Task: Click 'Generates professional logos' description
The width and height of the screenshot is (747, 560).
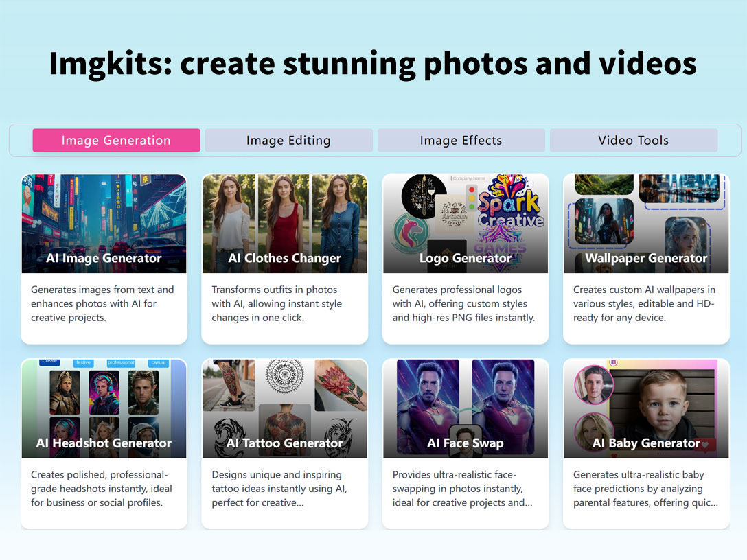Action: point(463,303)
